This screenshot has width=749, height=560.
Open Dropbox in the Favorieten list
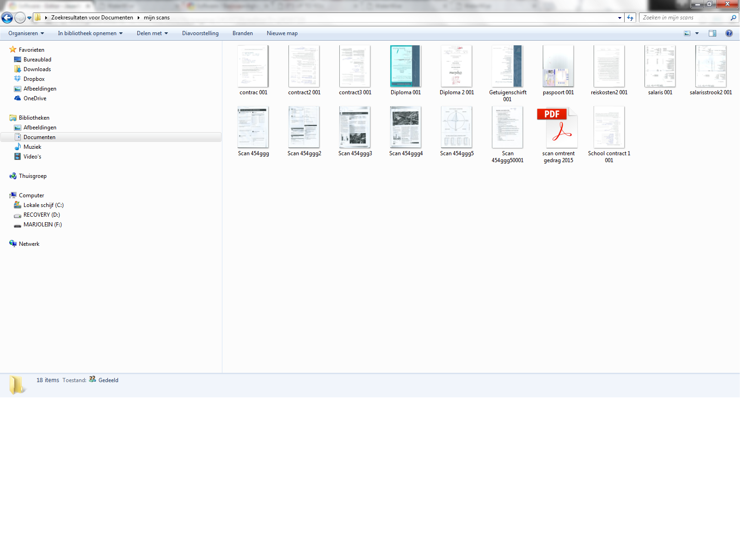point(34,79)
